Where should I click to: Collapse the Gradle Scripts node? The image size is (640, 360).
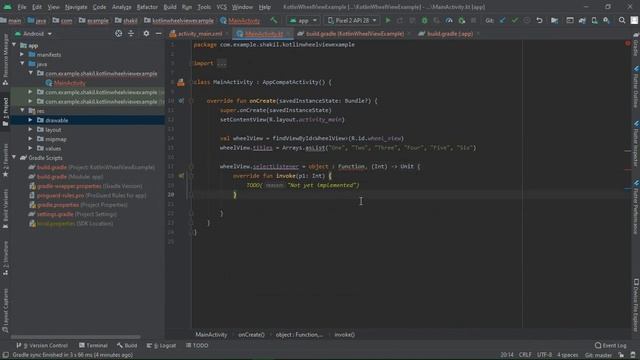(x=15, y=158)
